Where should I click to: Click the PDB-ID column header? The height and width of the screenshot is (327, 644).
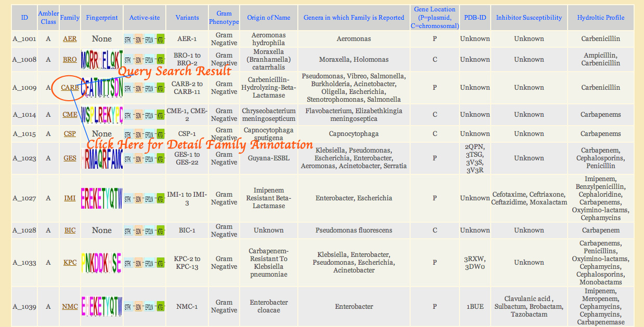click(x=475, y=18)
